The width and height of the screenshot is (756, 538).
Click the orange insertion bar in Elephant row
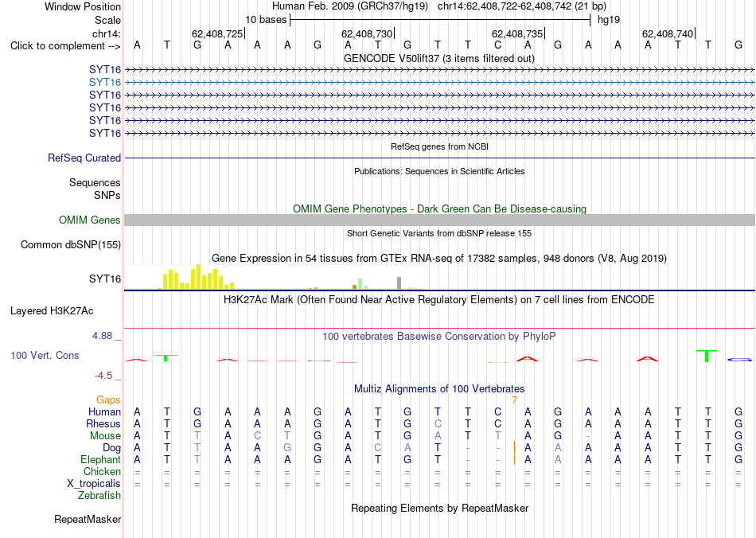pos(514,459)
